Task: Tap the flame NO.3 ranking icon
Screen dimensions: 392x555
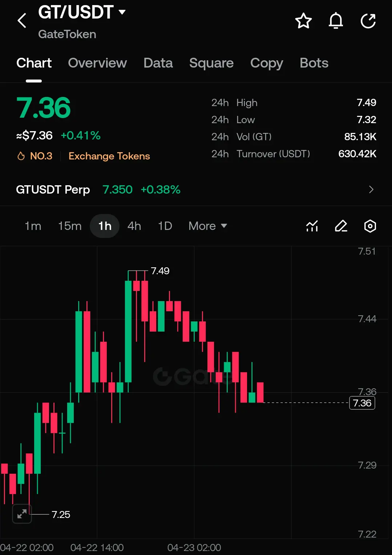Action: click(21, 156)
